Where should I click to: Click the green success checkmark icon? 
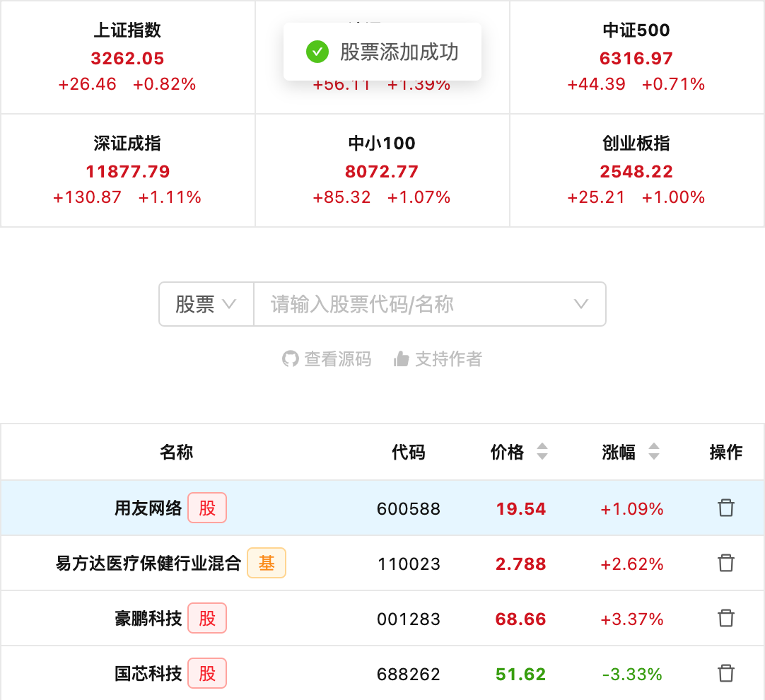click(317, 52)
